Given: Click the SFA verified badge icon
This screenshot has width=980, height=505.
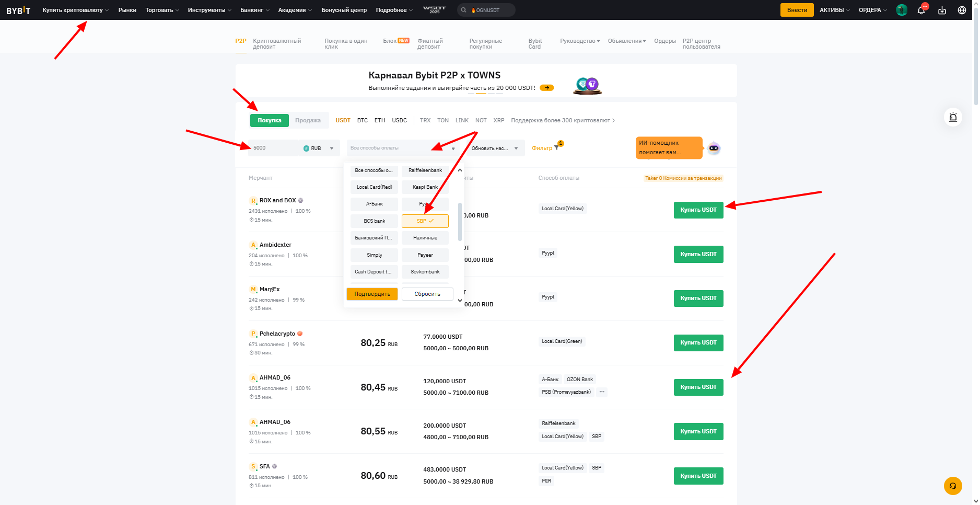Looking at the screenshot, I should click(274, 466).
